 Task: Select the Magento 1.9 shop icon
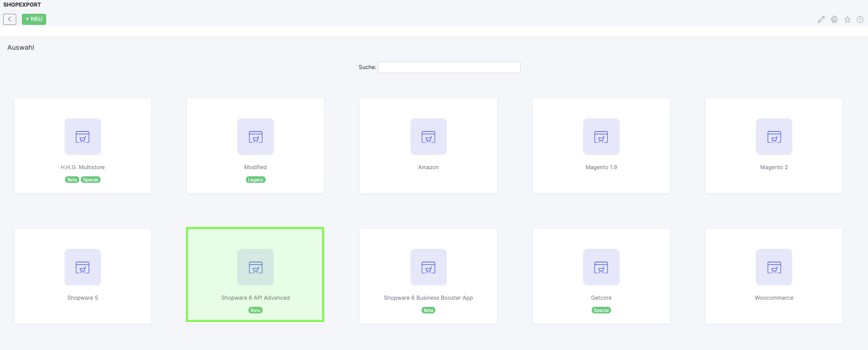click(x=601, y=137)
